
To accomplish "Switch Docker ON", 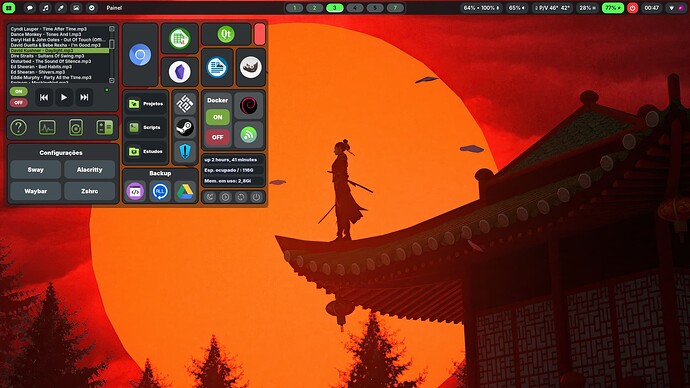I will click(218, 117).
